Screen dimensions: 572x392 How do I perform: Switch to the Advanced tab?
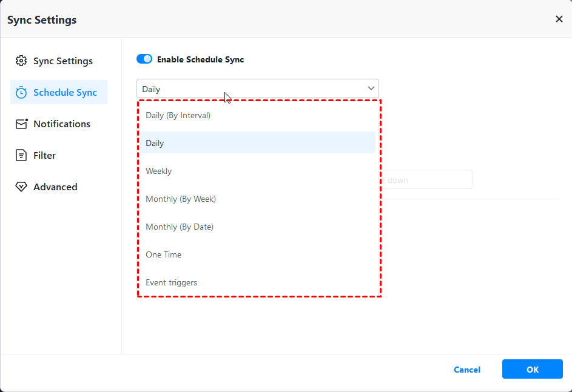pos(55,187)
